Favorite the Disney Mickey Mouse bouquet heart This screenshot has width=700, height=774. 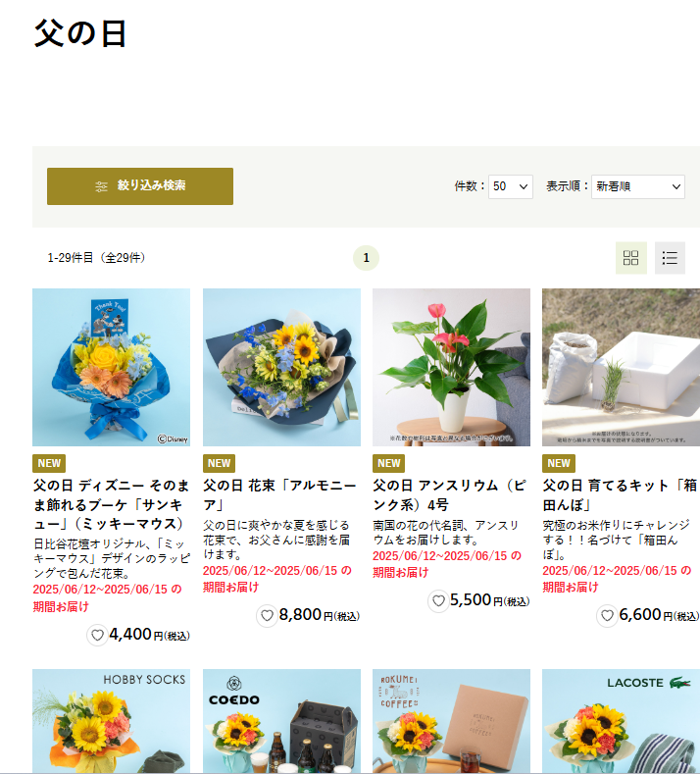coord(97,635)
